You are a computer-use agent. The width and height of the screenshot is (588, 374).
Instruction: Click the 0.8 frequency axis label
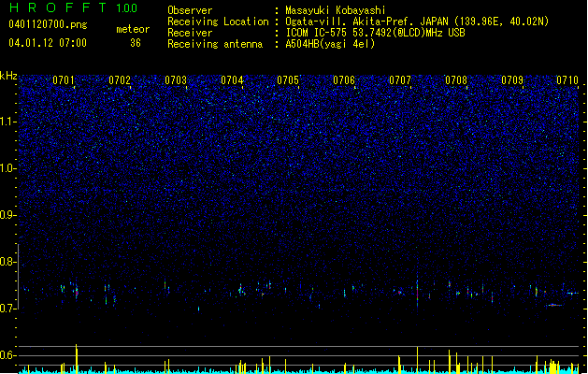pyautogui.click(x=8, y=262)
